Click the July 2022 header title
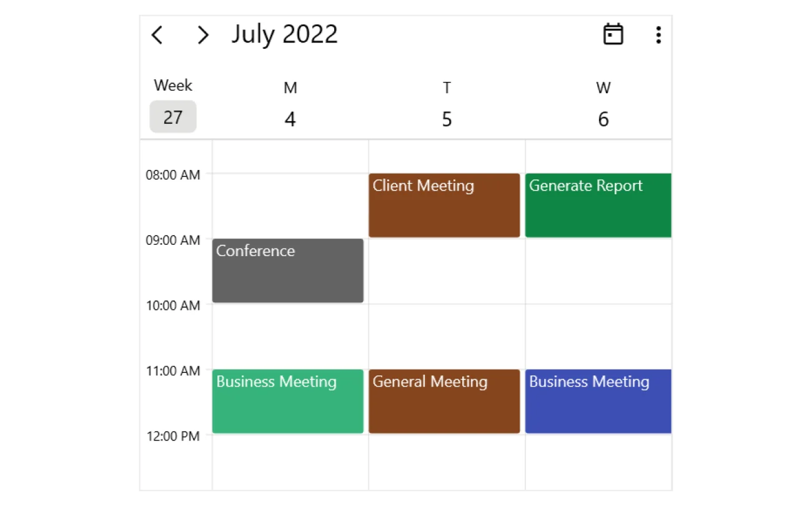The height and width of the screenshot is (506, 812). 284,34
